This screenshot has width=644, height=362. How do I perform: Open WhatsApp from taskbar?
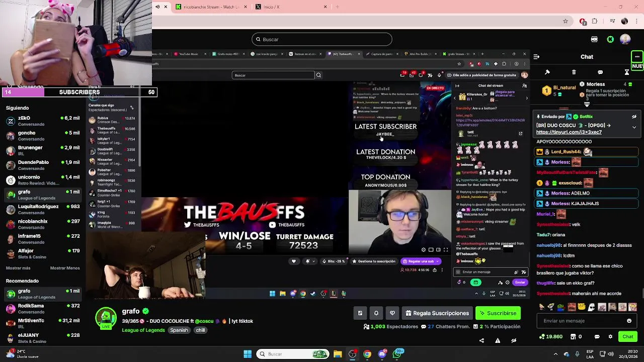point(397,354)
